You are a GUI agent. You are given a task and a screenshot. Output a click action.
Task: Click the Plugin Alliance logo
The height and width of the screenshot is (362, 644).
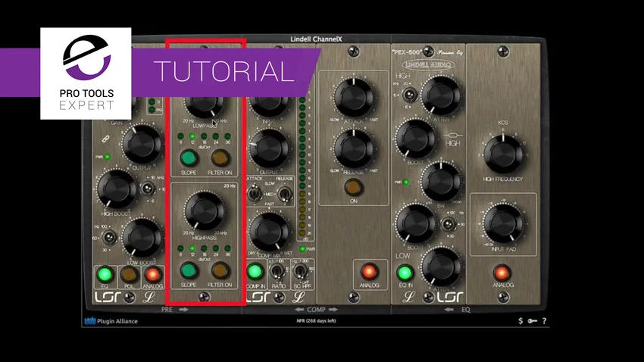[111, 321]
